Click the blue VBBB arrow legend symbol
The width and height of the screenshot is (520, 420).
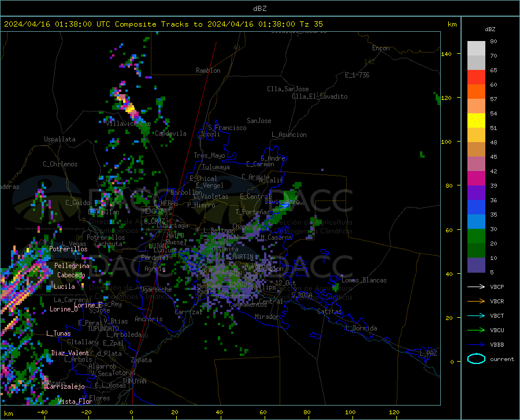(476, 344)
